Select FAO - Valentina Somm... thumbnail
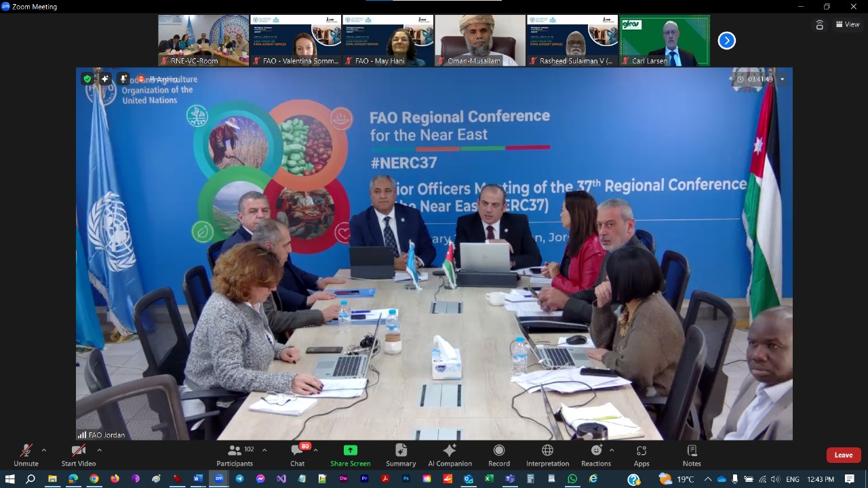This screenshot has height=488, width=868. coord(296,41)
